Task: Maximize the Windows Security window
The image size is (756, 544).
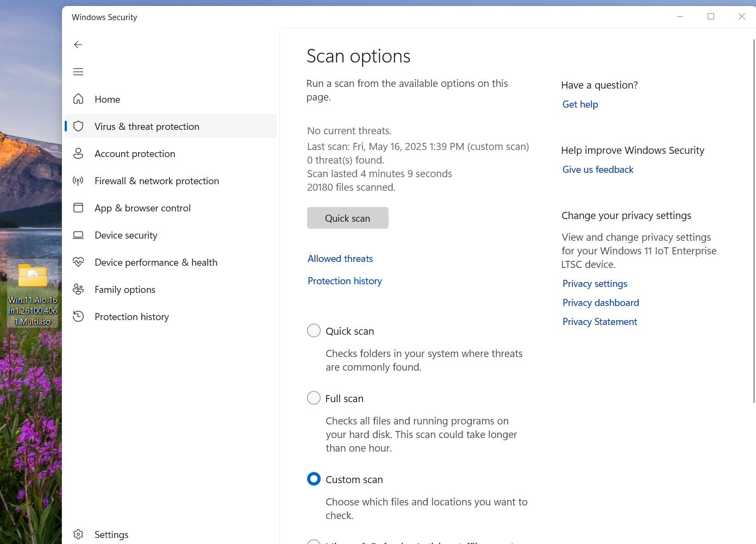Action: tap(710, 16)
